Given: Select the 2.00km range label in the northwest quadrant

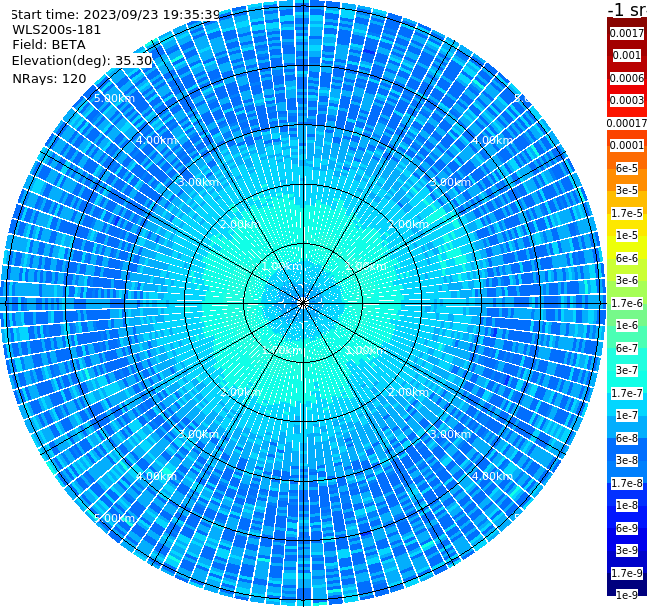Looking at the screenshot, I should (241, 224).
